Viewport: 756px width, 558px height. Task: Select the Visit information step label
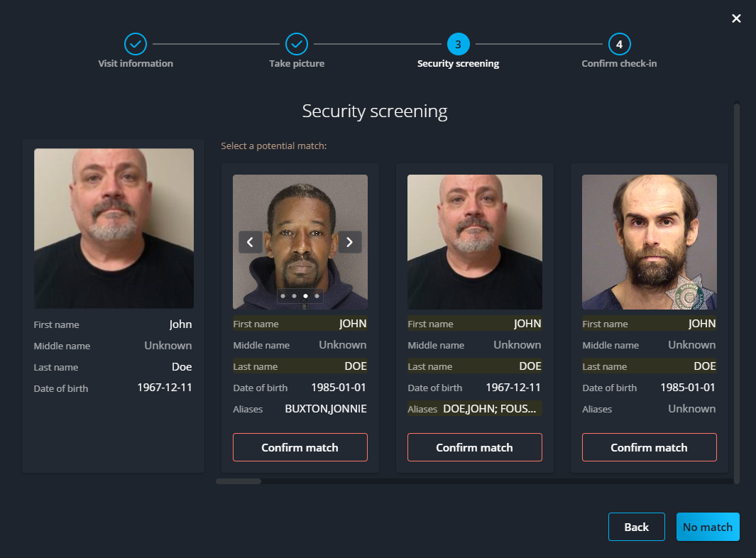(x=135, y=63)
